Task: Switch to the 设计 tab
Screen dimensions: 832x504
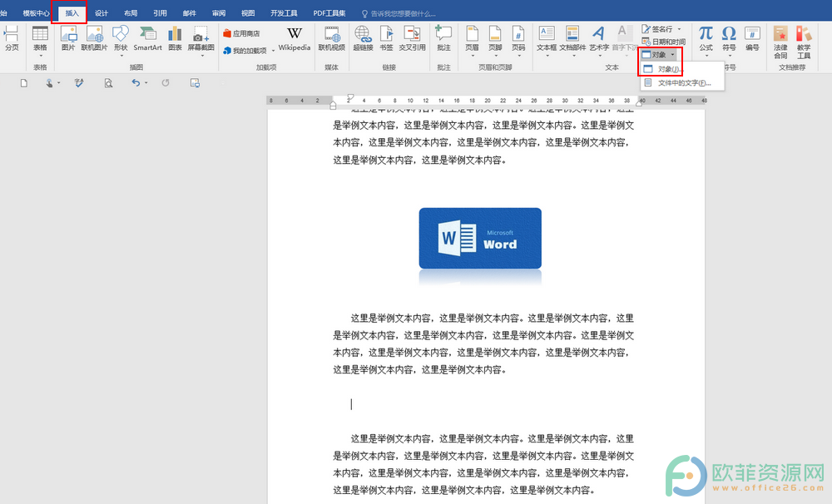Action: (x=102, y=13)
